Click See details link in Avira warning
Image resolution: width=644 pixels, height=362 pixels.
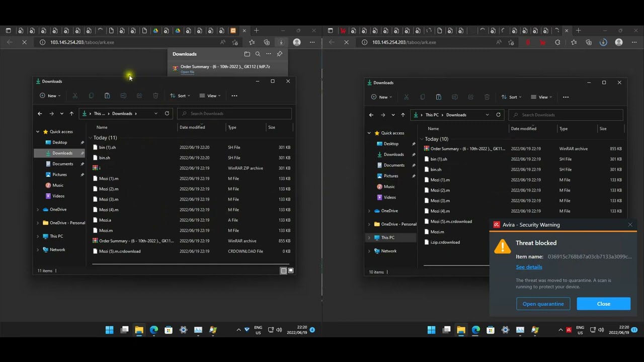[x=529, y=267]
